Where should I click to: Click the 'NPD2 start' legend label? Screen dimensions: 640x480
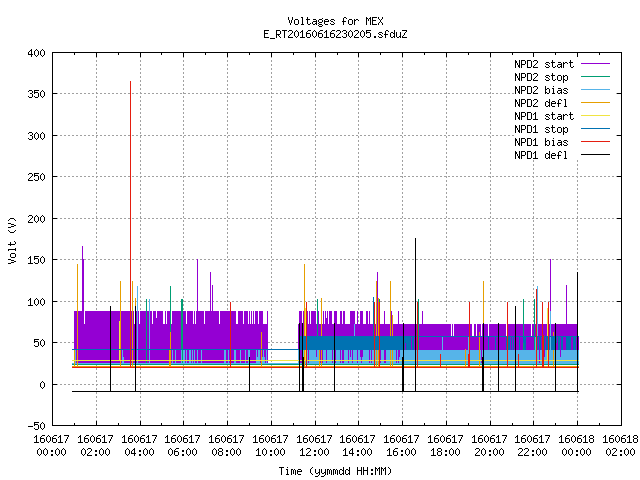click(544, 64)
